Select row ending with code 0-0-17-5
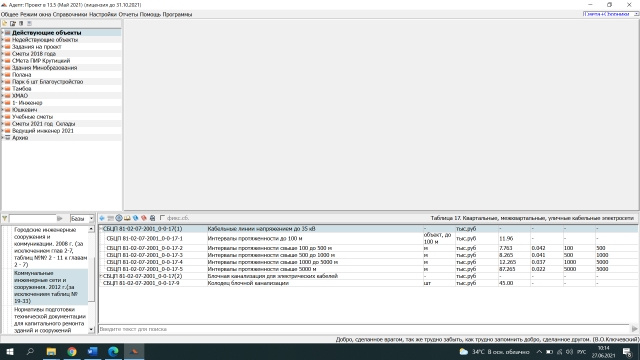Image resolution: width=640 pixels, height=360 pixels. 369,269
